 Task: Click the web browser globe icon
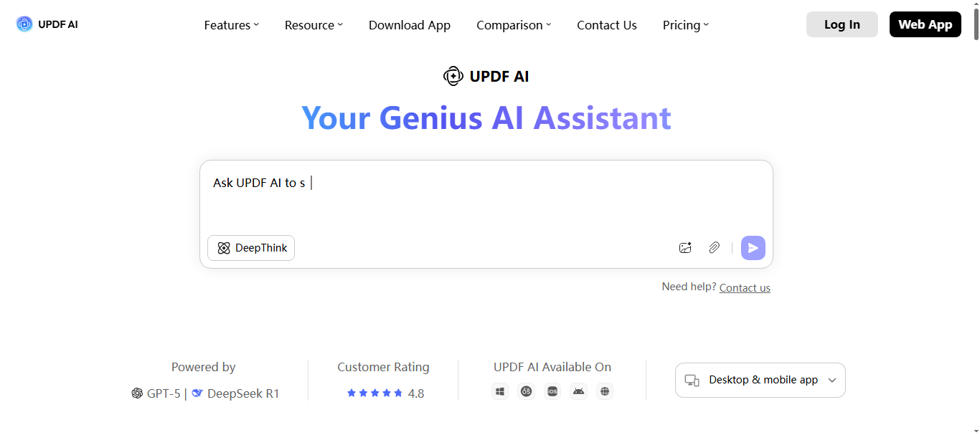(x=605, y=391)
